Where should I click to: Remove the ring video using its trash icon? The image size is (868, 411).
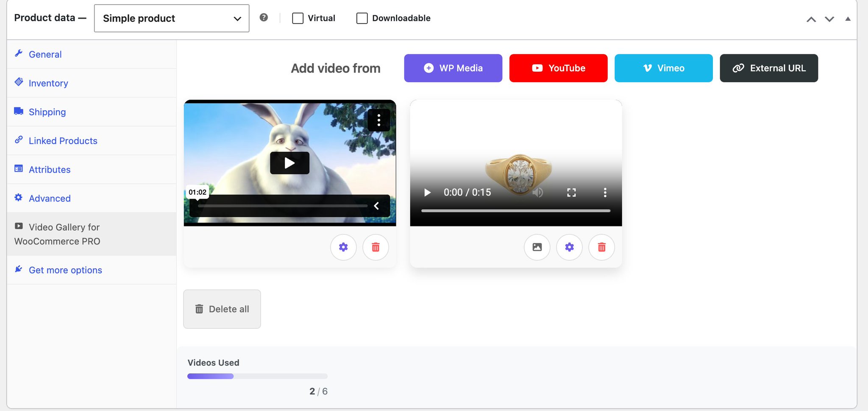click(x=601, y=247)
